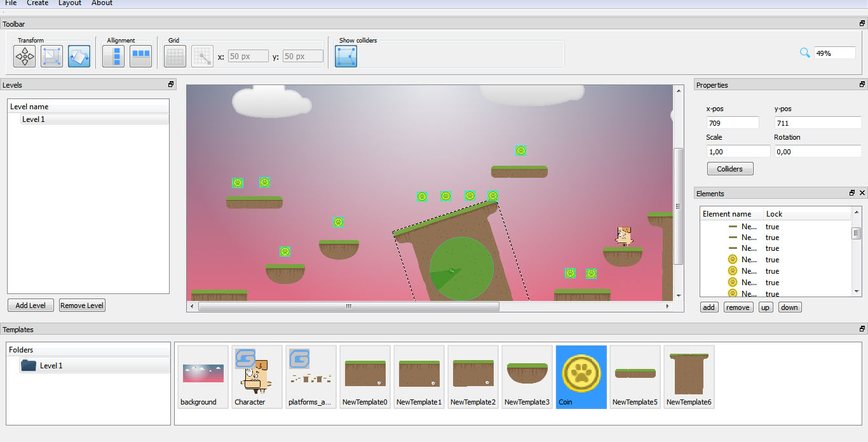
Task: Toggle the Show colliders button
Action: pos(346,57)
